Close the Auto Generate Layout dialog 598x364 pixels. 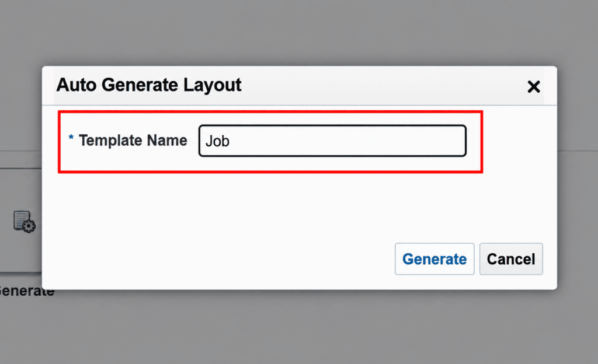pyautogui.click(x=534, y=87)
